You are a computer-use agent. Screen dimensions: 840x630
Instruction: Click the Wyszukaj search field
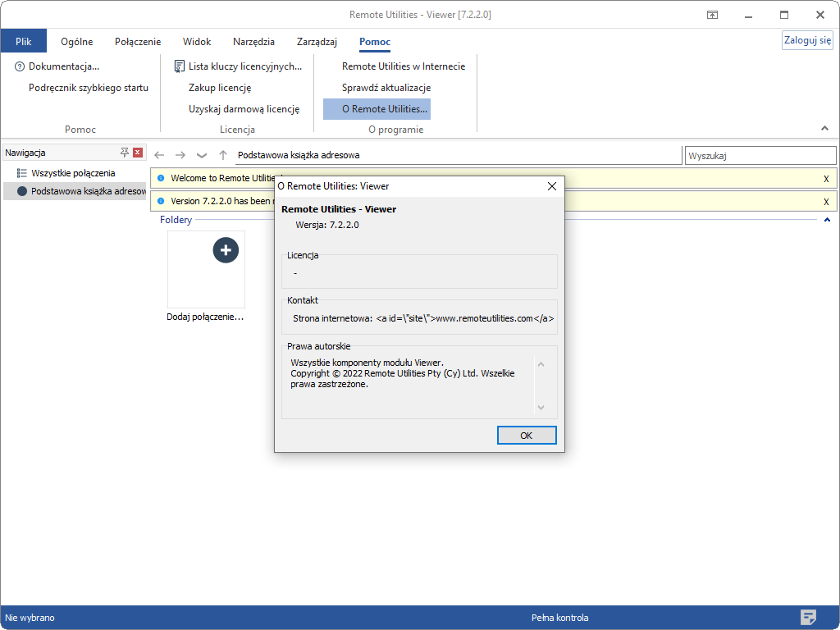[760, 156]
